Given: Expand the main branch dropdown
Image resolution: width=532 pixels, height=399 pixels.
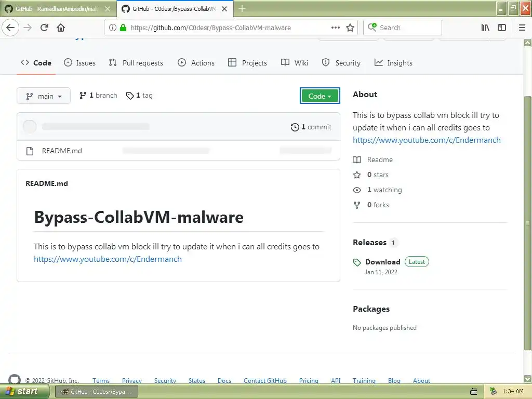Looking at the screenshot, I should [x=44, y=96].
